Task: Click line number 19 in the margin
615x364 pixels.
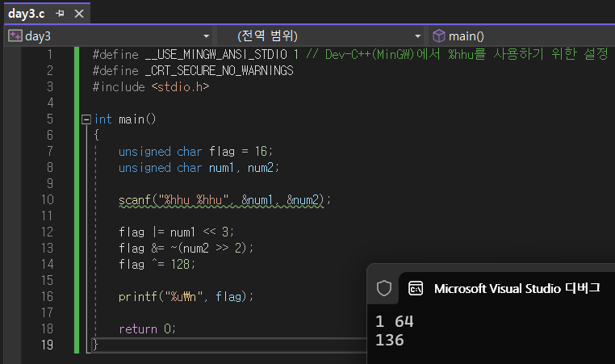Action: pyautogui.click(x=47, y=345)
